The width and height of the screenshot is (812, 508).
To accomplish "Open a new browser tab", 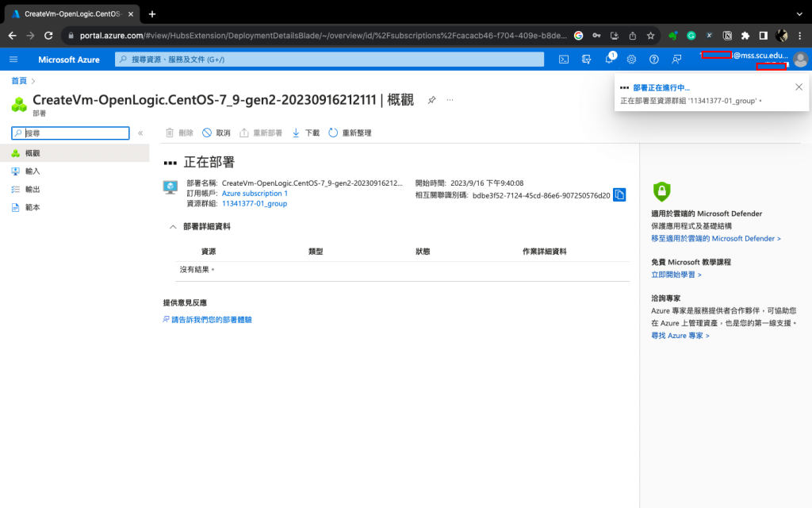I will pos(152,14).
